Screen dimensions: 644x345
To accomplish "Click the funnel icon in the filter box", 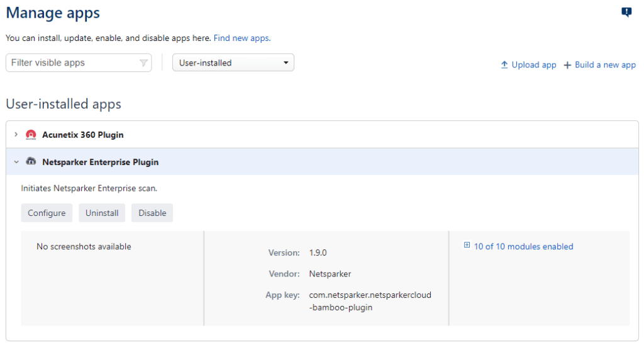I will coord(143,63).
